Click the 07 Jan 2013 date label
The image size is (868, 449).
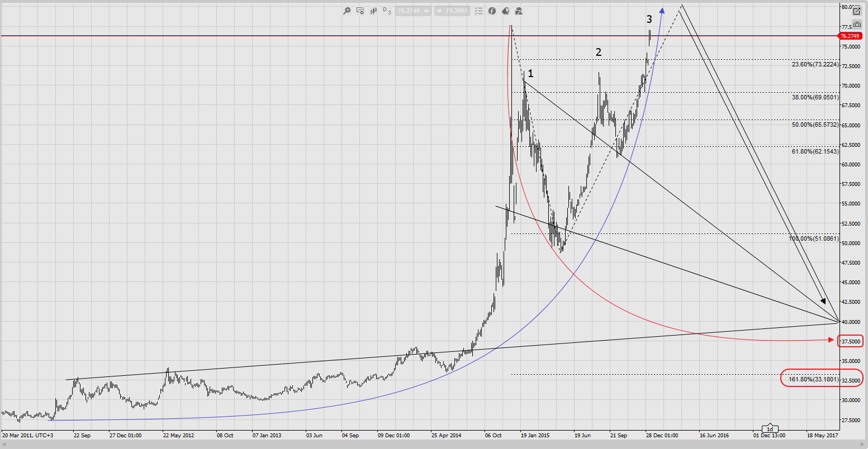point(267,435)
